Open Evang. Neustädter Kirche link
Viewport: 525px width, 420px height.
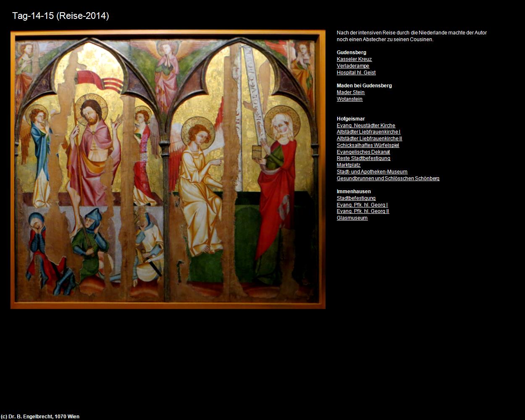coord(366,126)
